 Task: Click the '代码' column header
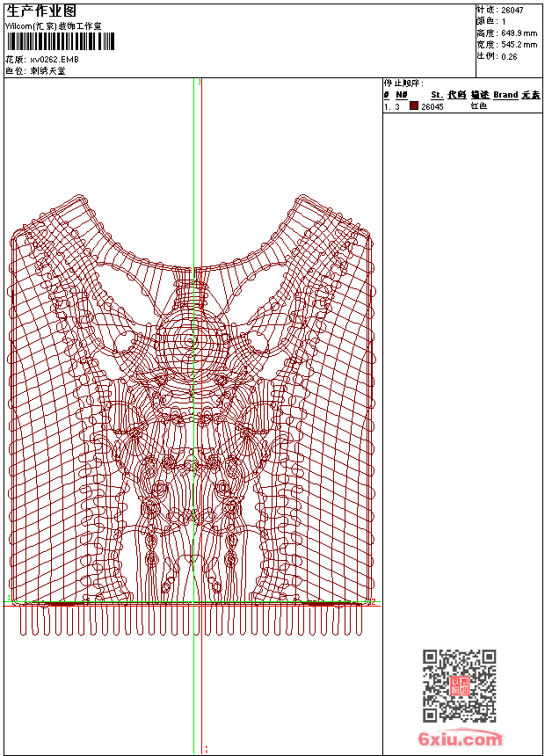(x=456, y=95)
